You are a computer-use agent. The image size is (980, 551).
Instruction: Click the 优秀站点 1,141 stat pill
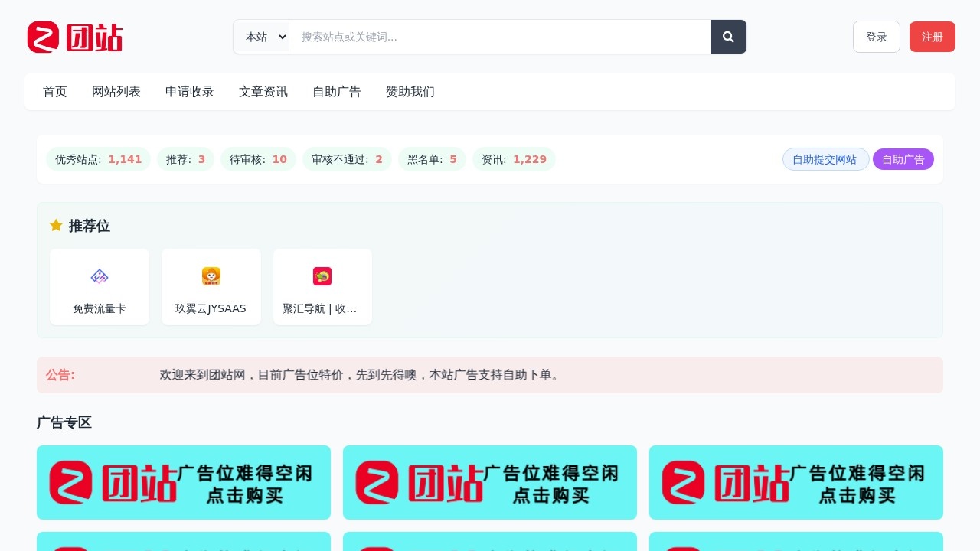tap(99, 159)
